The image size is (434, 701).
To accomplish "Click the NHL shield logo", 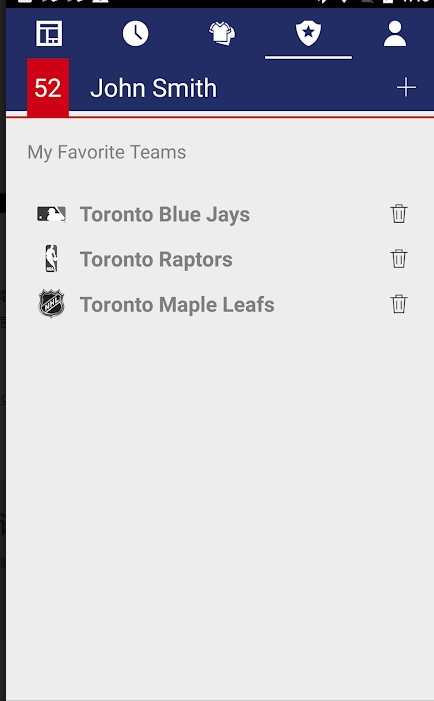I will pyautogui.click(x=51, y=304).
